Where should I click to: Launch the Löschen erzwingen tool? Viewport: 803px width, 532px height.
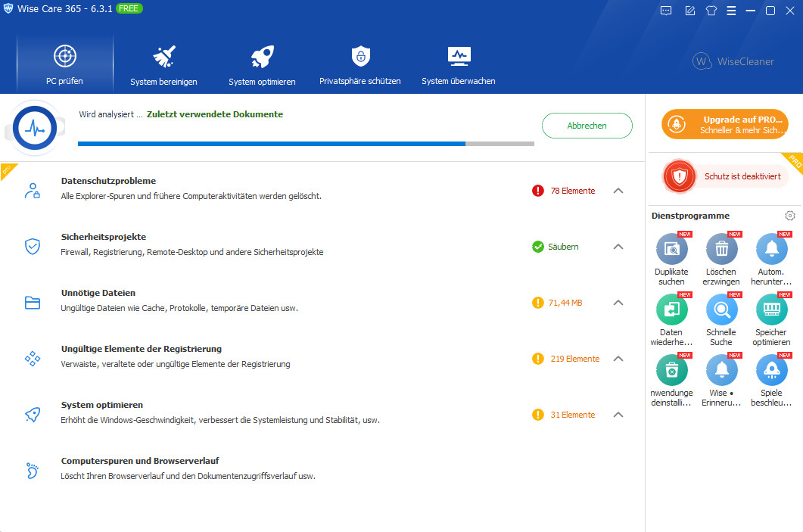(x=721, y=249)
